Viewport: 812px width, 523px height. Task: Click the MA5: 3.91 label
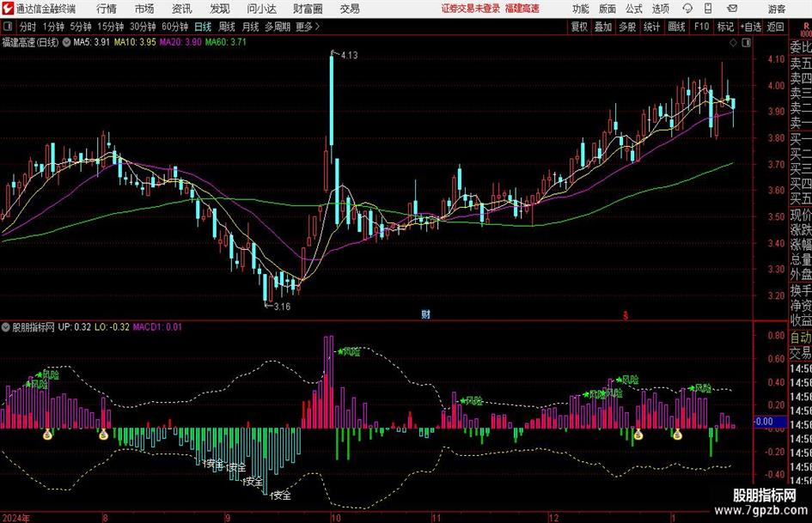pyautogui.click(x=92, y=42)
